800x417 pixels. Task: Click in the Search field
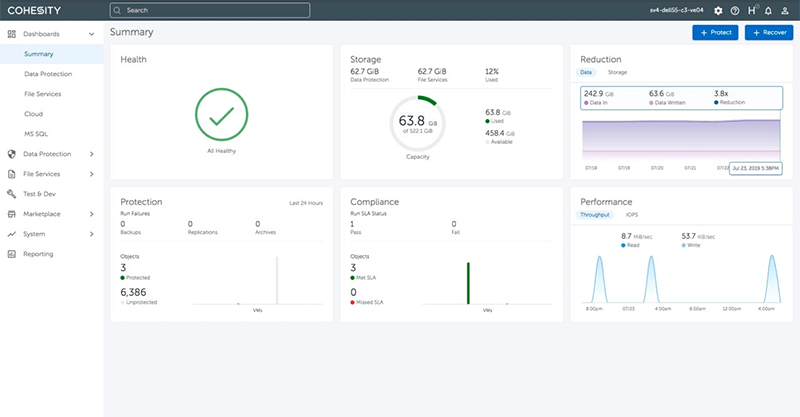click(210, 10)
